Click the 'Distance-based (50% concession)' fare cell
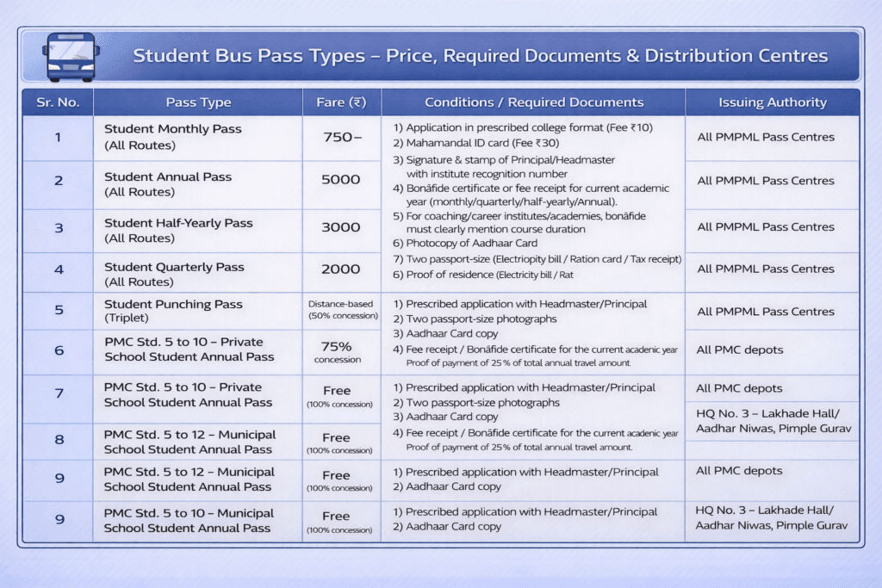Image resolution: width=882 pixels, height=588 pixels. (x=341, y=310)
